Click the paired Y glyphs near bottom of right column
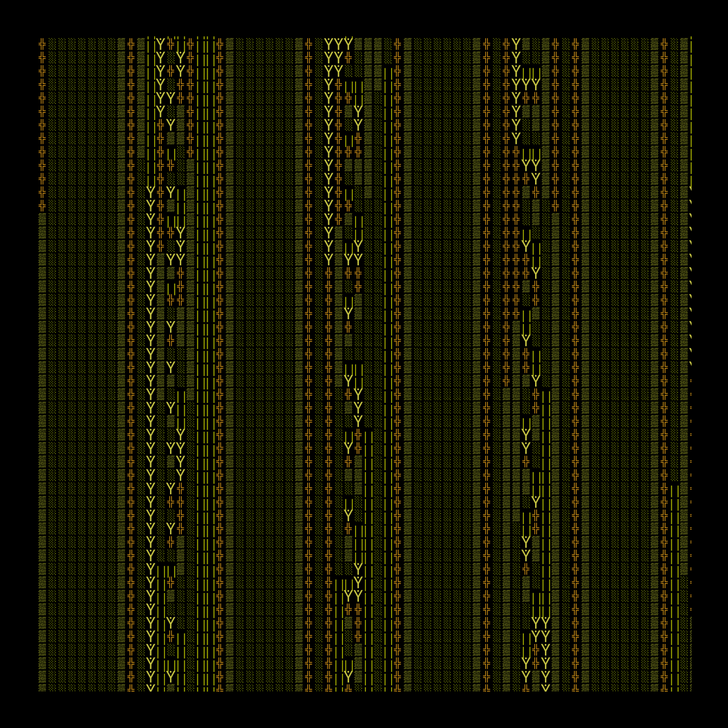The height and width of the screenshot is (728, 728). tap(541, 622)
